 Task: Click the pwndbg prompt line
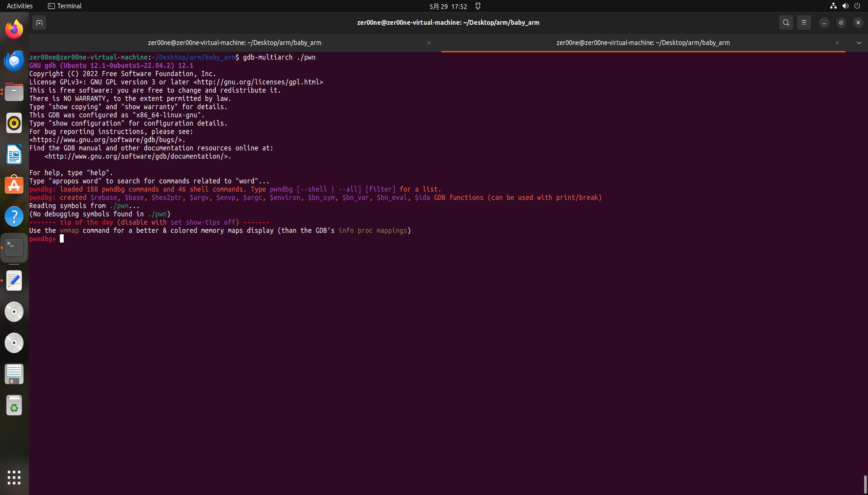tap(46, 239)
